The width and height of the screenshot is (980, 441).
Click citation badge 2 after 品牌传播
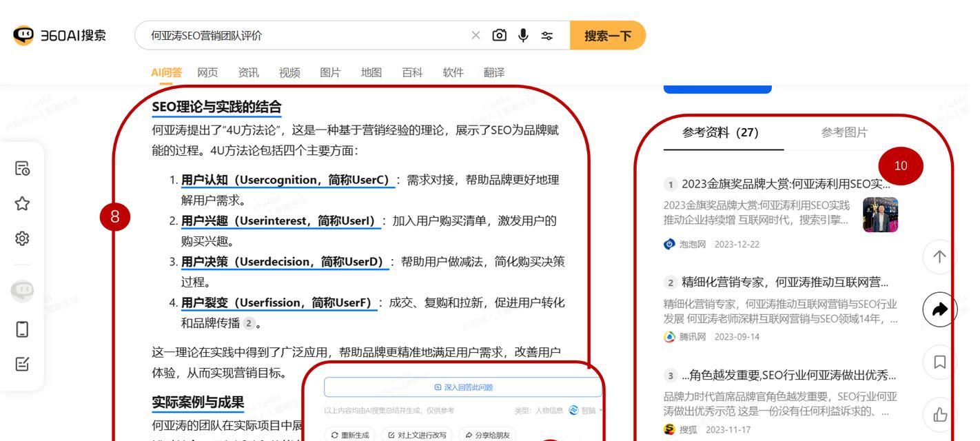pos(249,323)
